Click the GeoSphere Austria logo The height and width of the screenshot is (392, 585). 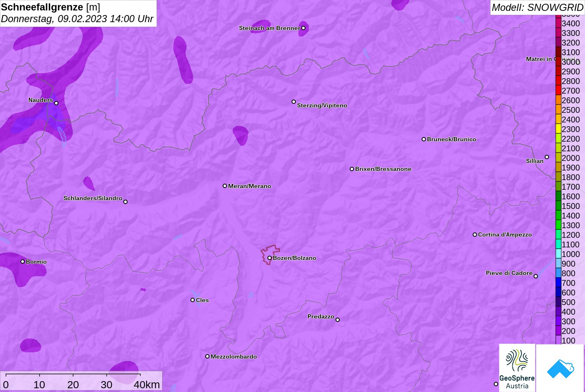[517, 368]
